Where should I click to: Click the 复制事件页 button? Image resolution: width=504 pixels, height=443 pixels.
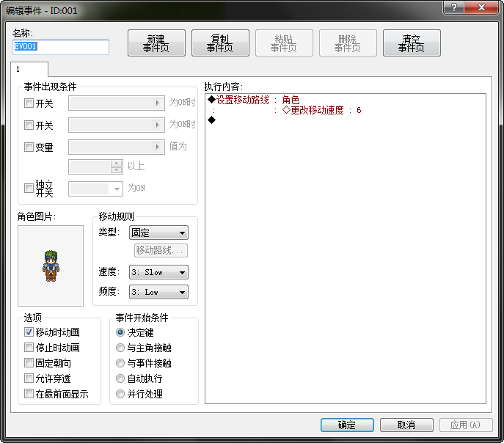(x=220, y=43)
